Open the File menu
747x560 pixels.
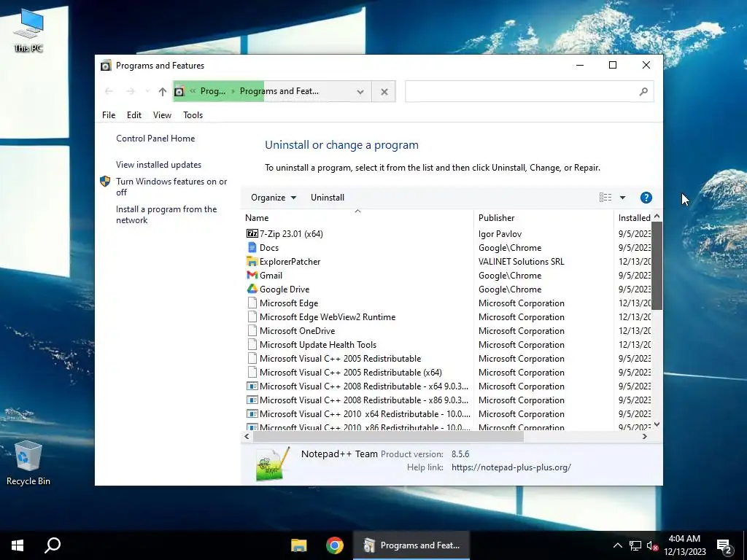[x=109, y=114]
